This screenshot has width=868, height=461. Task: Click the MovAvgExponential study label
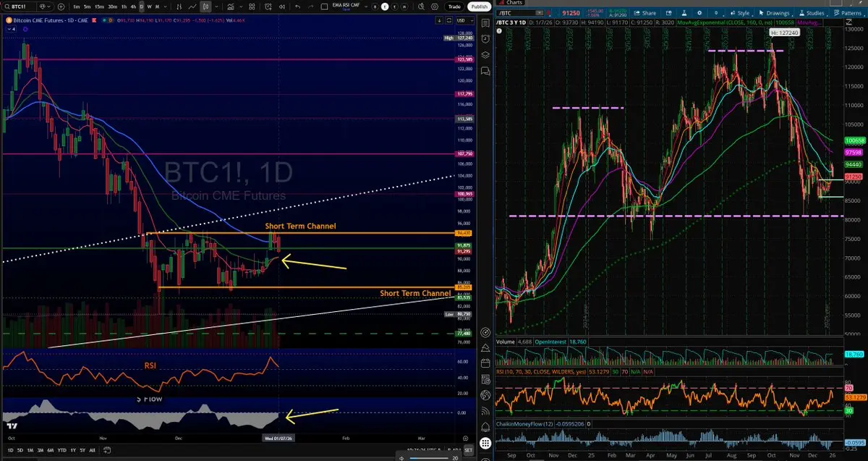click(x=725, y=23)
